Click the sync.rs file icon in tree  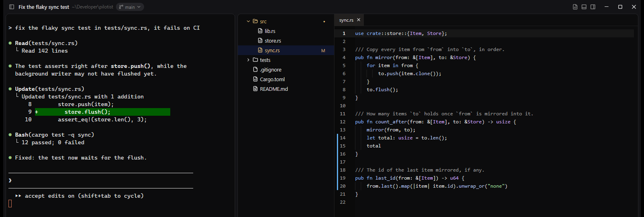[260, 50]
